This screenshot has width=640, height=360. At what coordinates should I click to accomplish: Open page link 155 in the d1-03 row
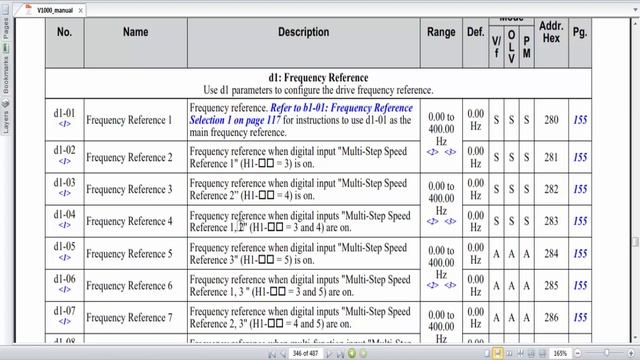580,189
